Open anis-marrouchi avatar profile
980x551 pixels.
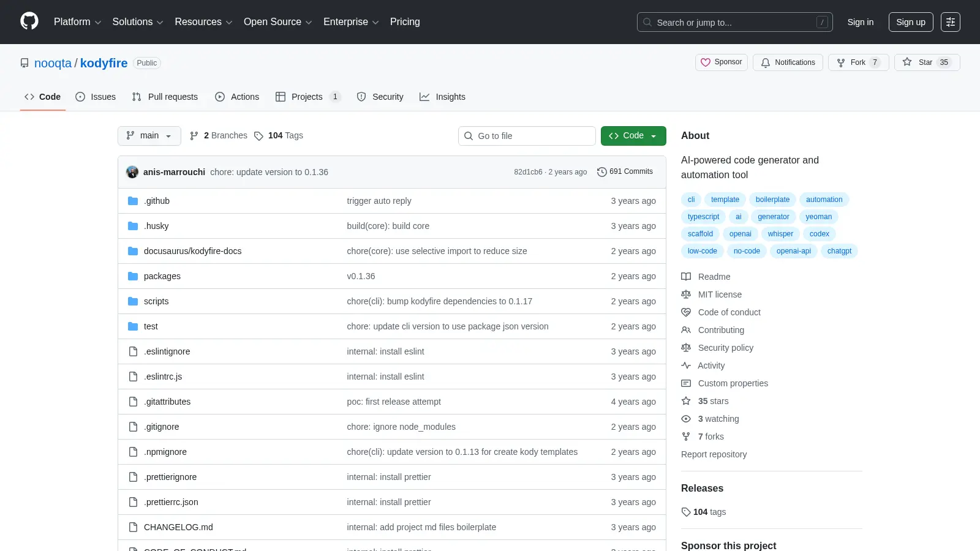(x=132, y=172)
